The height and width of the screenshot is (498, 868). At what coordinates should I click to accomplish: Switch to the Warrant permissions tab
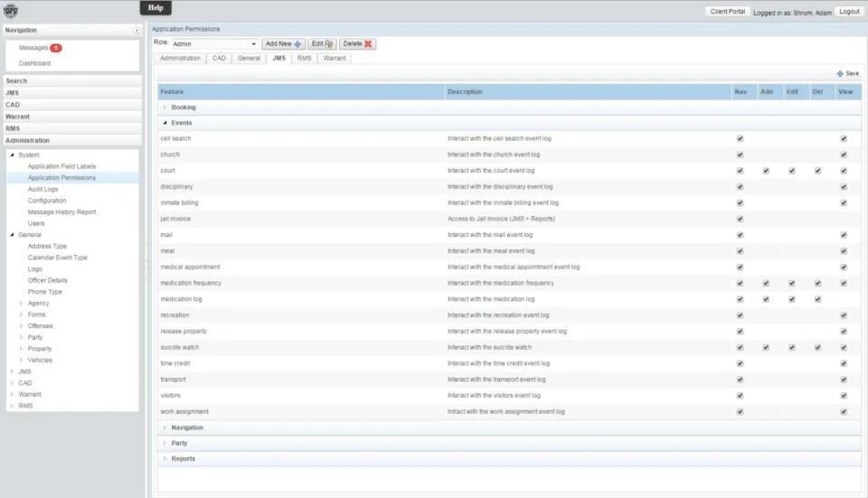[335, 58]
